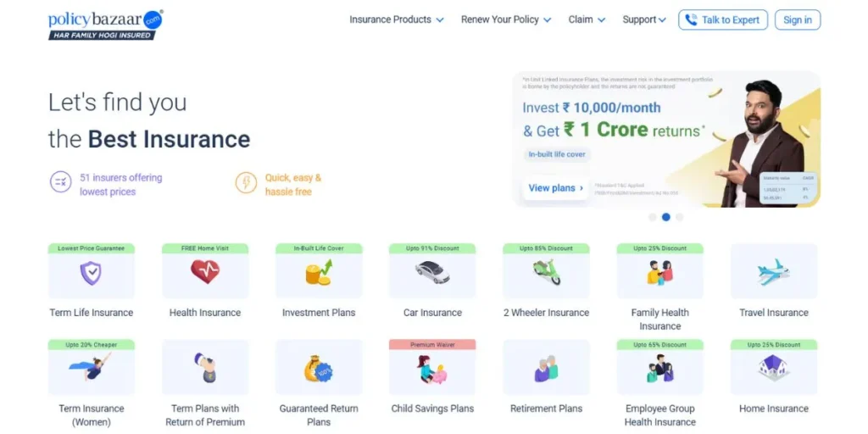Click the Upto 20% Cheaper badge
This screenshot has height=434, width=868.
tap(92, 344)
